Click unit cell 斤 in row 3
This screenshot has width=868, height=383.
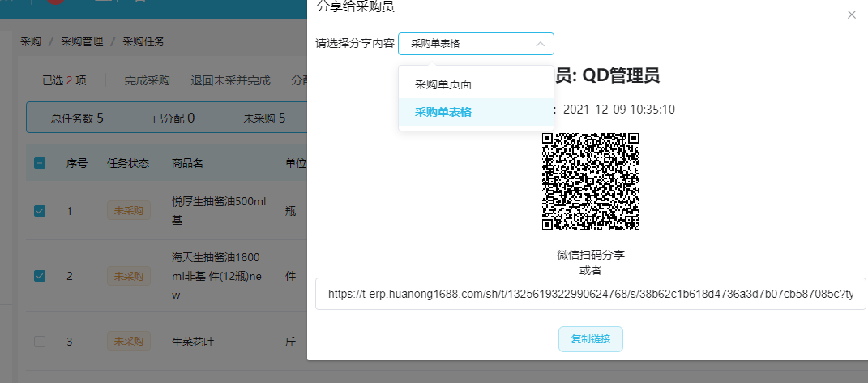(x=290, y=342)
